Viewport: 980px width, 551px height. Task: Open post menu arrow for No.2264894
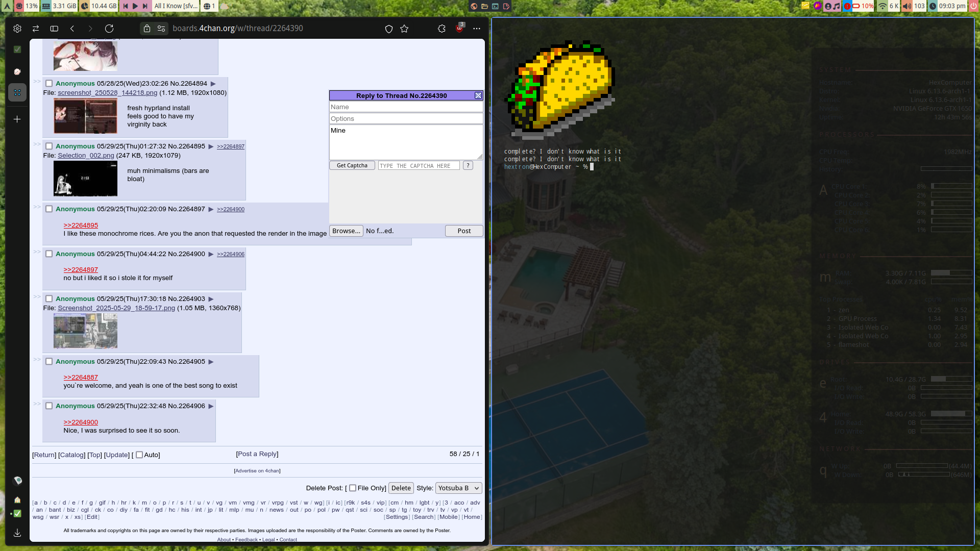click(213, 84)
